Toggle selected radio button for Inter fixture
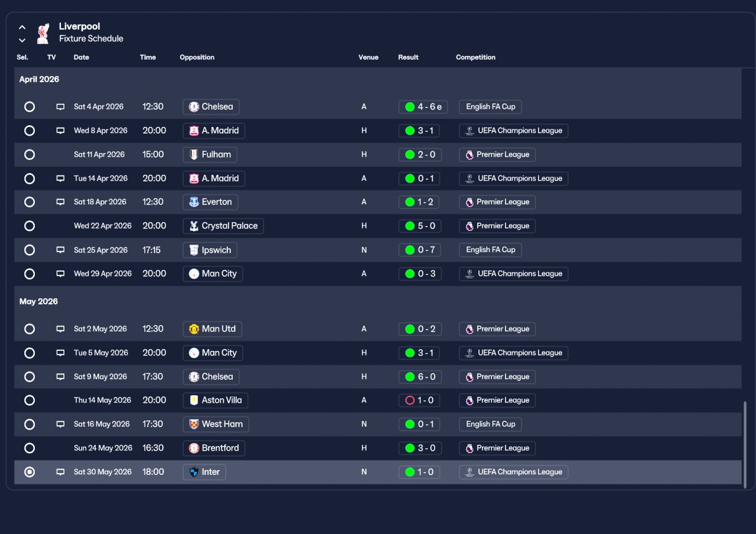Image resolution: width=756 pixels, height=534 pixels. click(x=30, y=472)
